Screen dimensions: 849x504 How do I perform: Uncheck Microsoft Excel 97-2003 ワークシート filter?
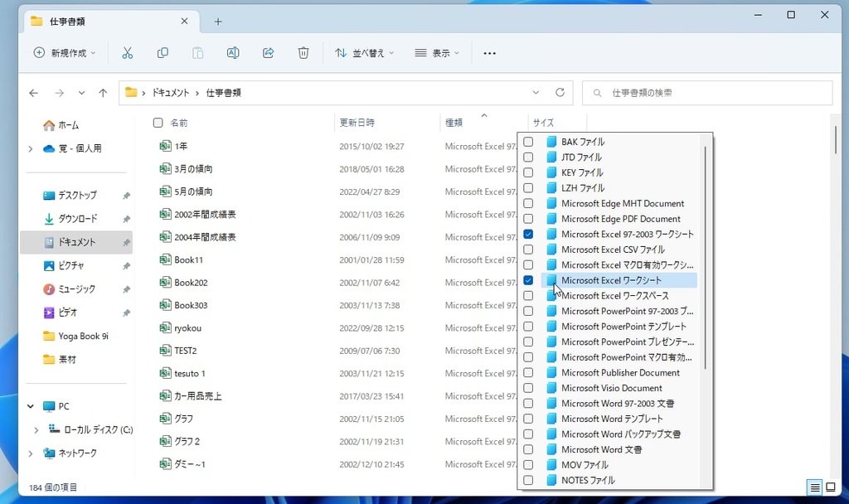pyautogui.click(x=528, y=235)
